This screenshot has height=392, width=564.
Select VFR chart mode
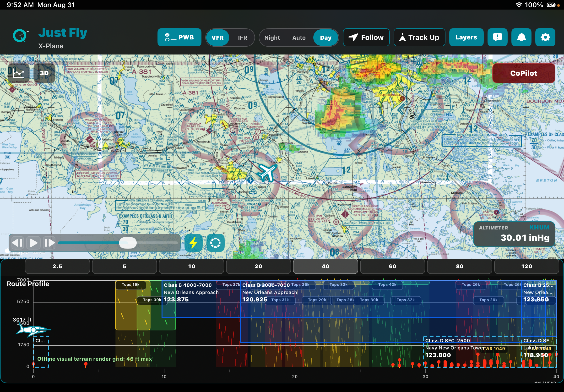click(x=217, y=37)
